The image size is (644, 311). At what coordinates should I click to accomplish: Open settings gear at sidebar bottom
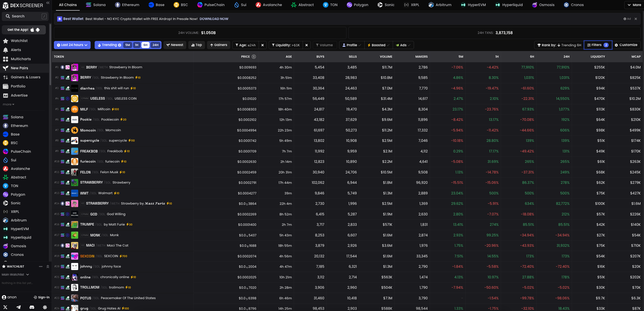(x=45, y=307)
